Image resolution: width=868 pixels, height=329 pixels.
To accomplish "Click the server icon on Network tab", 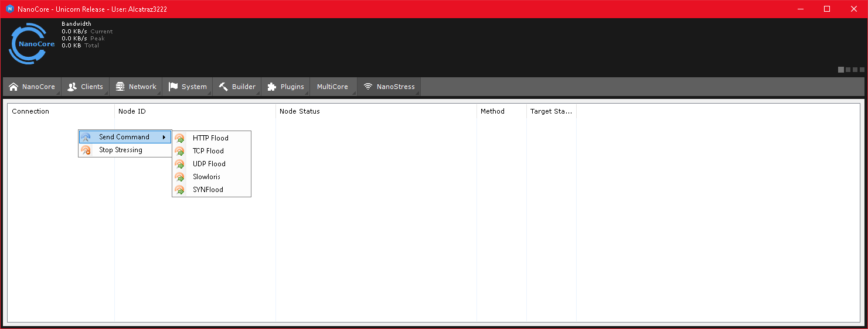I will coord(120,87).
